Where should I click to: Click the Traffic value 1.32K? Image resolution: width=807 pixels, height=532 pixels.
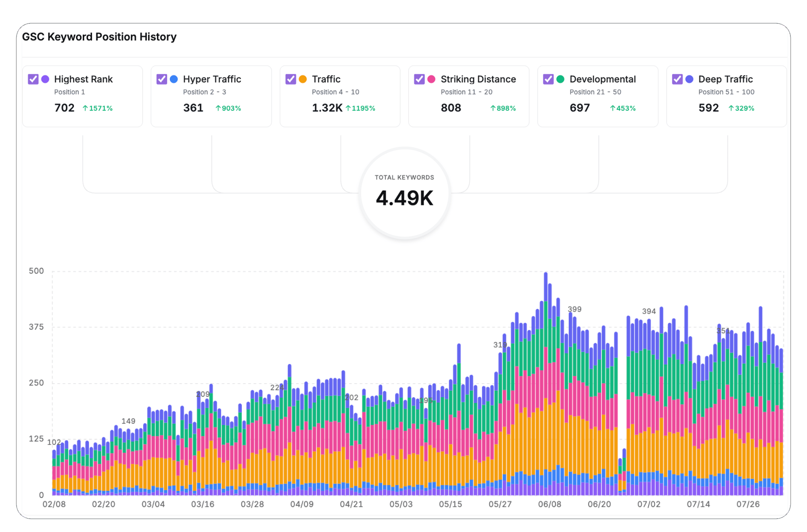coord(327,108)
